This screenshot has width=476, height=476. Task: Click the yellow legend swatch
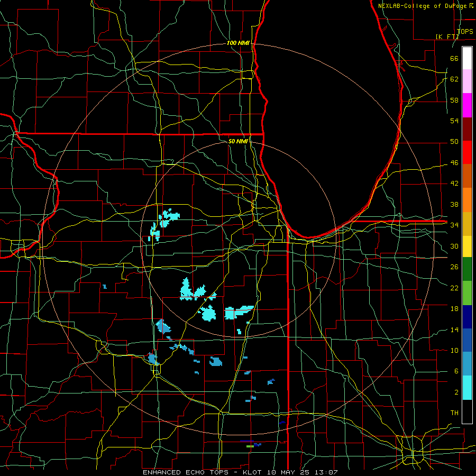point(467,246)
